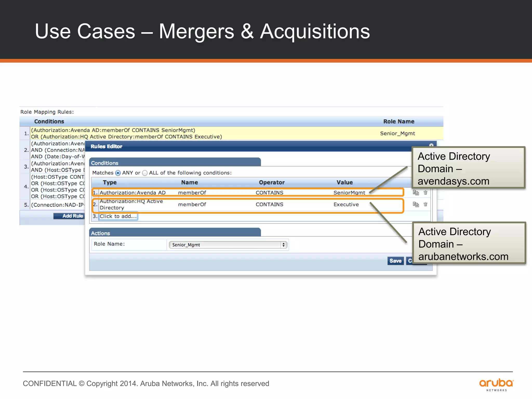
Task: Click the Value column header
Action: tap(345, 182)
